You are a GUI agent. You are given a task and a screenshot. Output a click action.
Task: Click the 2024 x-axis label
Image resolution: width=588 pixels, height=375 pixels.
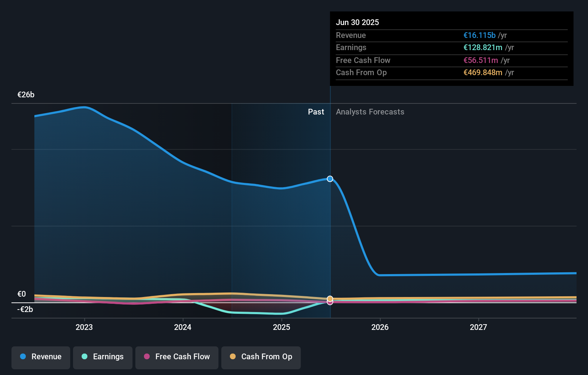183,327
